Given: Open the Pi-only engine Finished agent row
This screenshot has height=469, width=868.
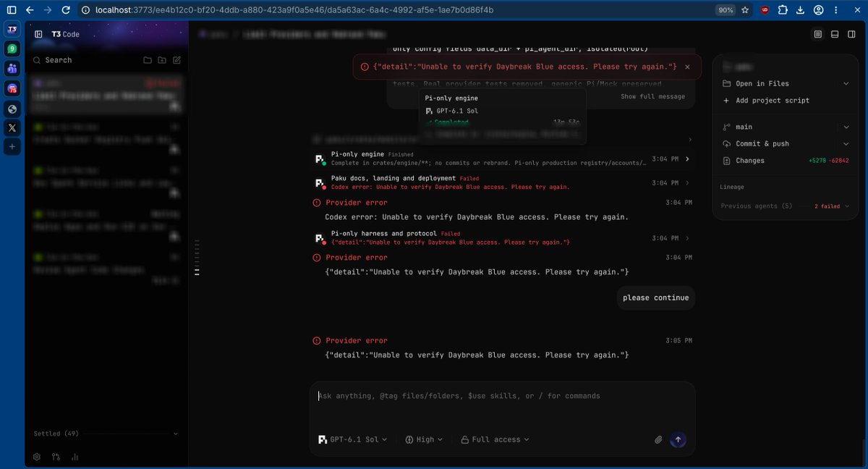Looking at the screenshot, I should coord(503,159).
